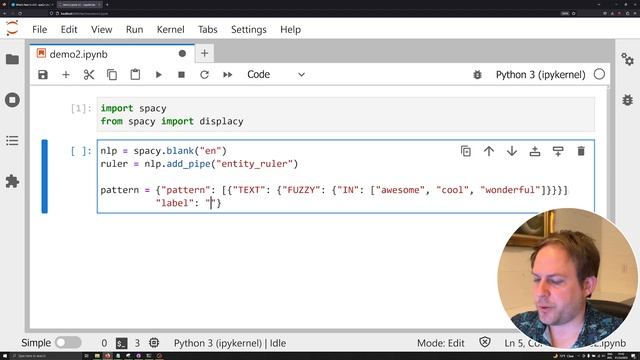Open the Help menu
The width and height of the screenshot is (640, 360).
(291, 29)
